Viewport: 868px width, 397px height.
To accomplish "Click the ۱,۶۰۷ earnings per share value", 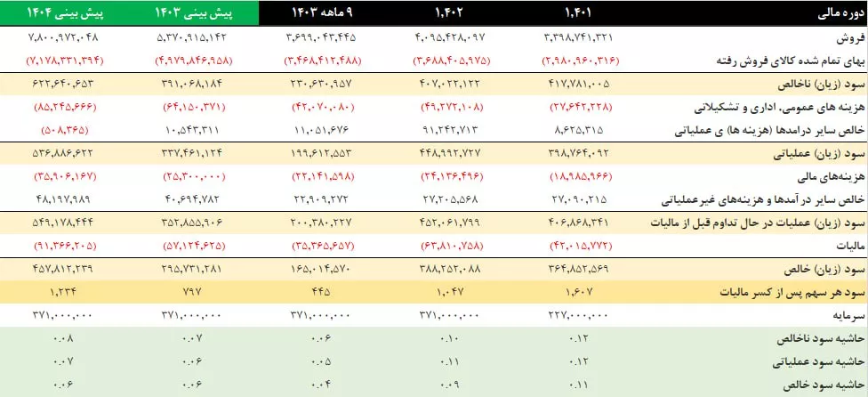I will tap(582, 292).
